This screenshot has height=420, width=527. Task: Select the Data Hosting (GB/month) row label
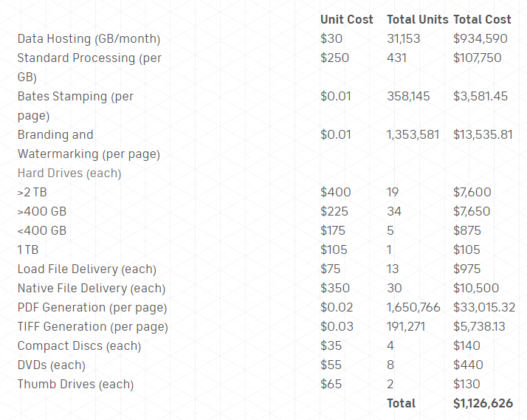pos(89,38)
